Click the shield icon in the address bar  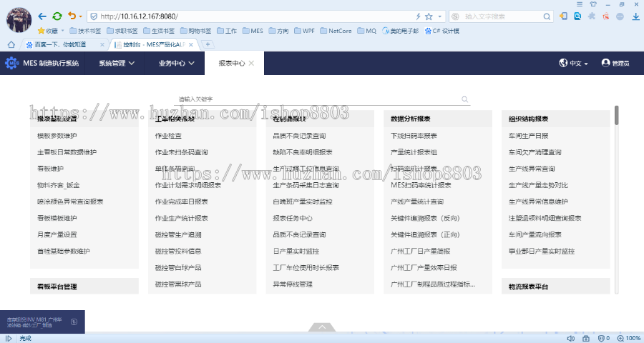point(94,16)
